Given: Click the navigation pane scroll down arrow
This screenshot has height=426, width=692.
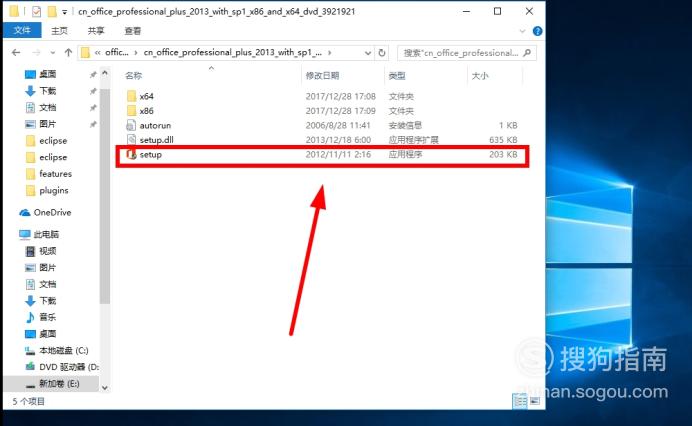Looking at the screenshot, I should (105, 388).
